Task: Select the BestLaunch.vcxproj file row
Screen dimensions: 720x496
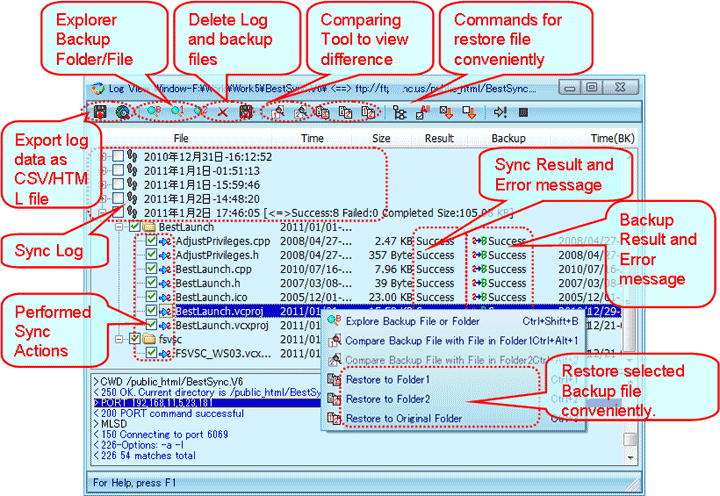Action: [221, 326]
